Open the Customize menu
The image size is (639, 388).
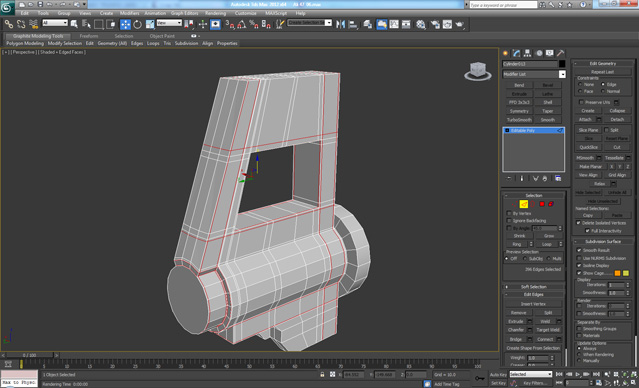[245, 13]
